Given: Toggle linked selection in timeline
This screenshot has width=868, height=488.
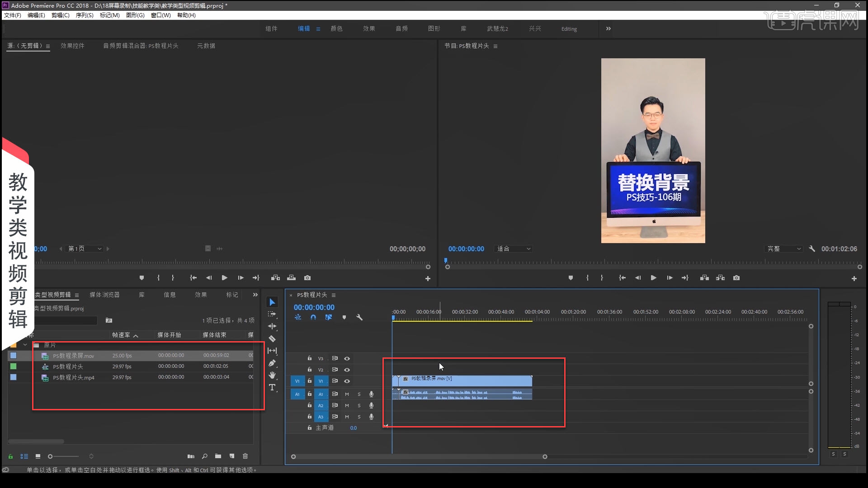Looking at the screenshot, I should pyautogui.click(x=328, y=317).
